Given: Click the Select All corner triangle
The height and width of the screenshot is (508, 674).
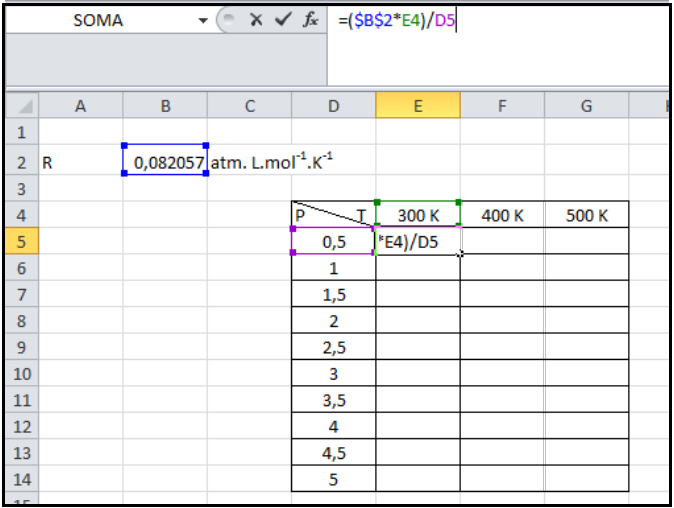Looking at the screenshot, I should [x=23, y=106].
